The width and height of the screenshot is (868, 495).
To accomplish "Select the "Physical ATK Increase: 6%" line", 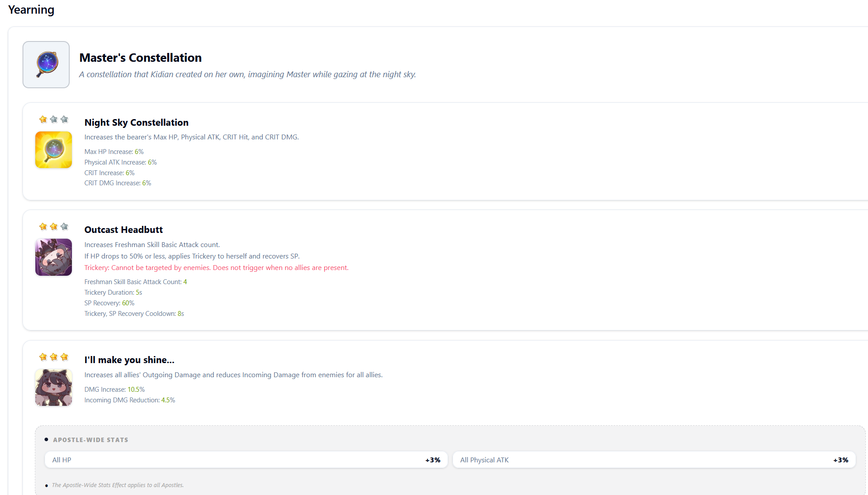I will [121, 162].
